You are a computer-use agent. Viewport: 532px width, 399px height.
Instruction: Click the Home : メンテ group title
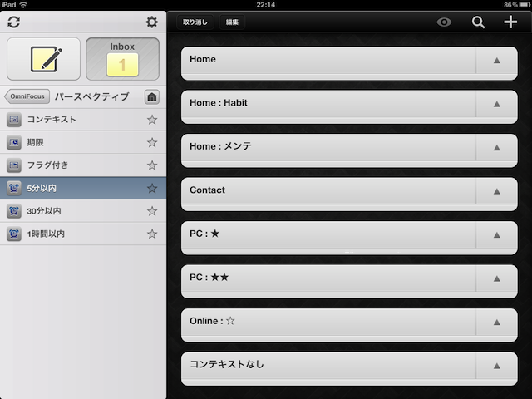220,146
